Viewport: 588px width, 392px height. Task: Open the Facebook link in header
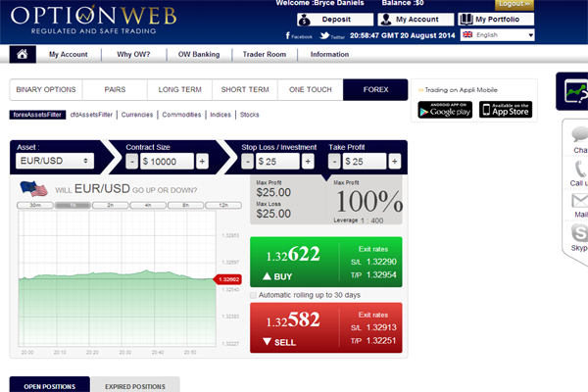299,35
